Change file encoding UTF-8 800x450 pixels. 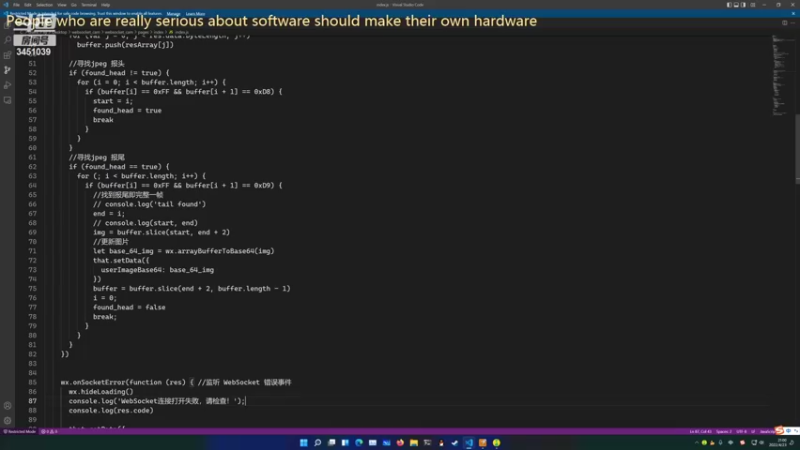(741, 432)
